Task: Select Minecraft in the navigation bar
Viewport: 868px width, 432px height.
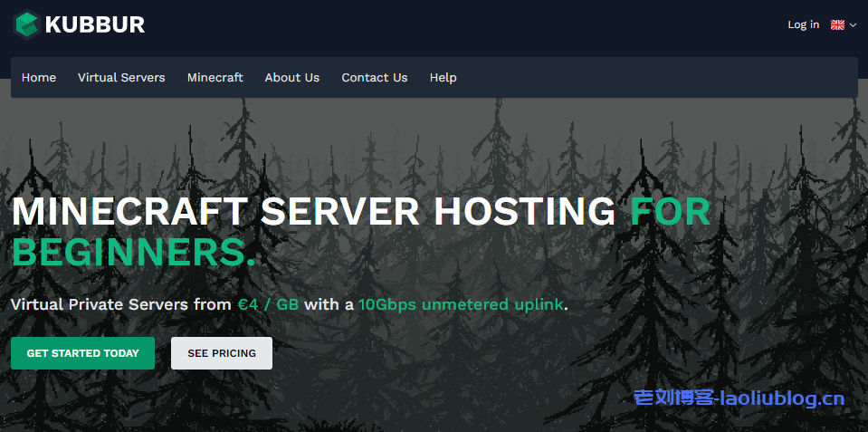Action: [215, 78]
